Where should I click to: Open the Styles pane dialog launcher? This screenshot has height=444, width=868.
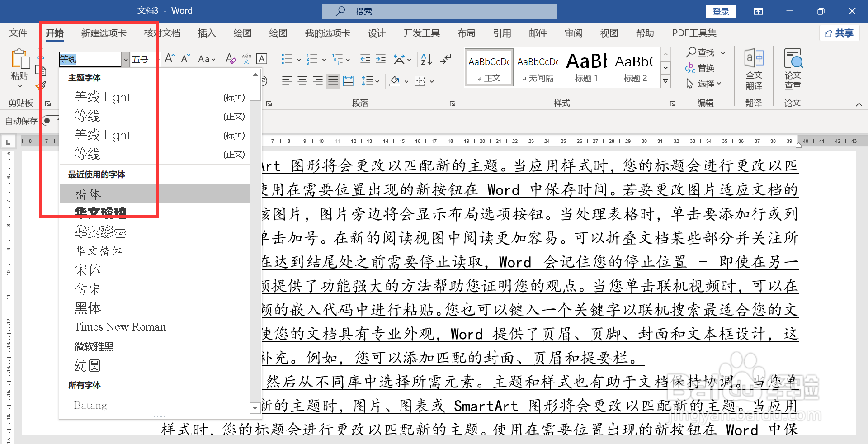(x=673, y=104)
